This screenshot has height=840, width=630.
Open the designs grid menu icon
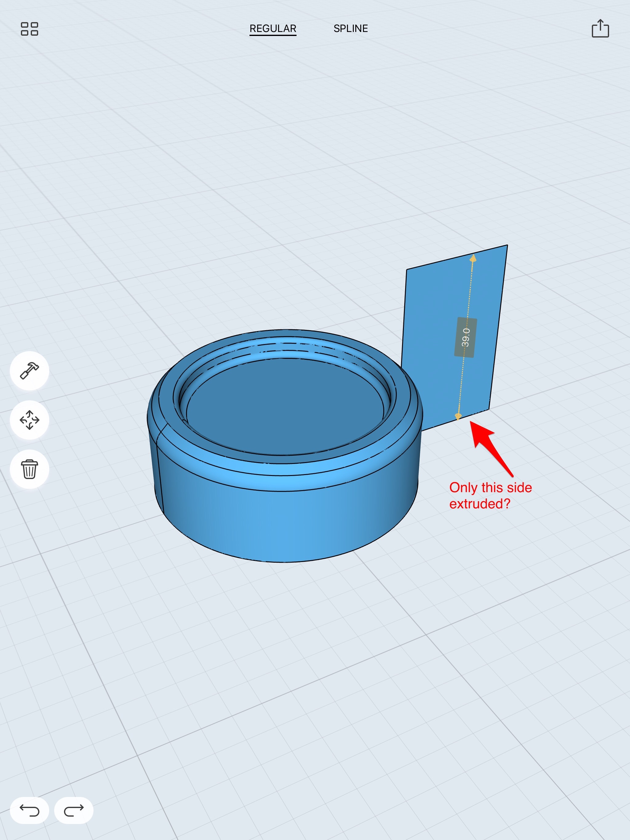click(29, 29)
